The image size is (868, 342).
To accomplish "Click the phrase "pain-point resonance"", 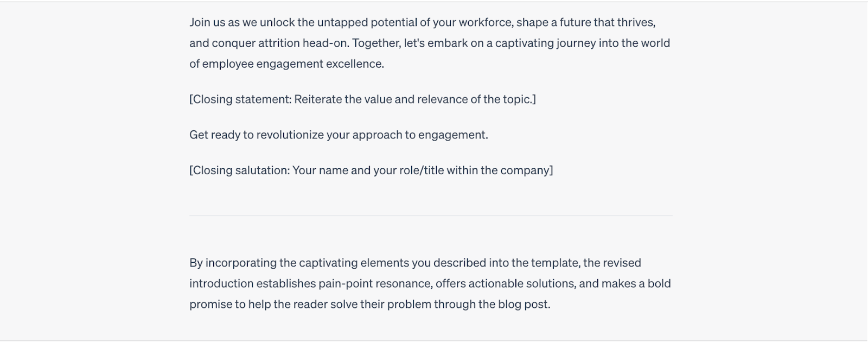I will pos(375,283).
